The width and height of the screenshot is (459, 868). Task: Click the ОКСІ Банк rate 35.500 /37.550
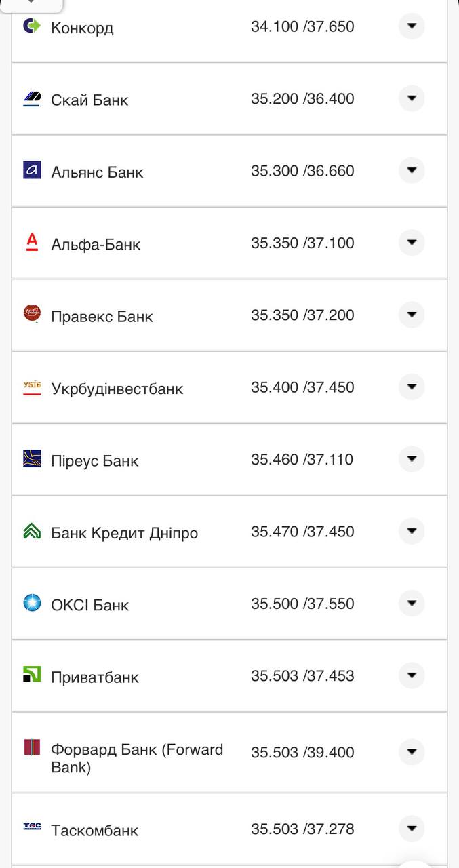(302, 604)
